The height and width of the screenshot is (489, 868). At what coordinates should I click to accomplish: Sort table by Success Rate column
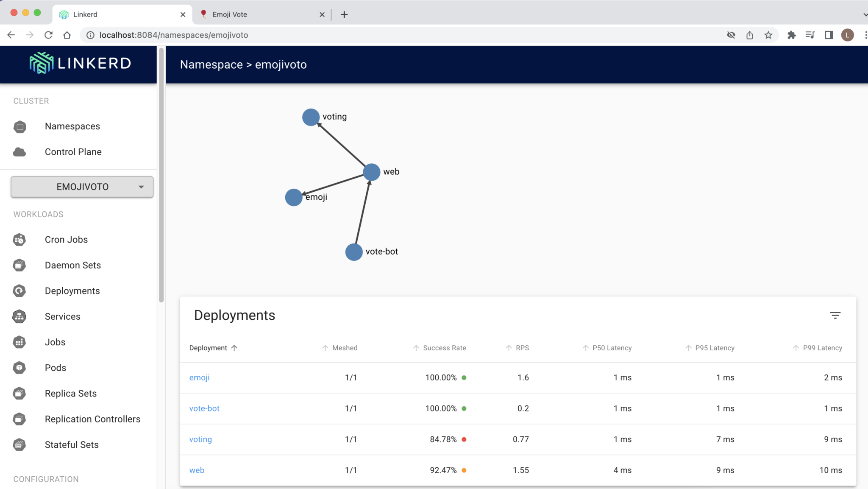click(444, 348)
